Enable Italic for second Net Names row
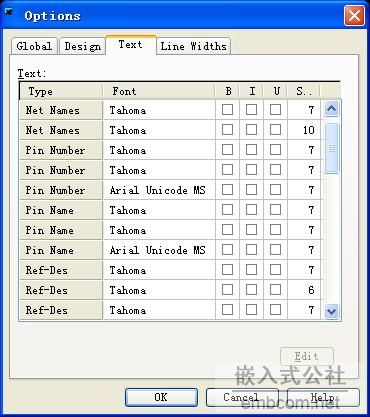 [x=251, y=130]
